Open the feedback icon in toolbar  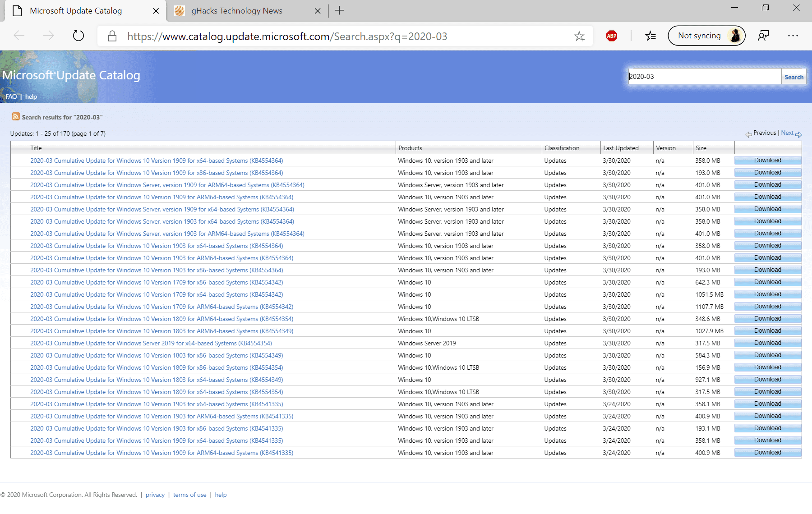click(x=763, y=36)
